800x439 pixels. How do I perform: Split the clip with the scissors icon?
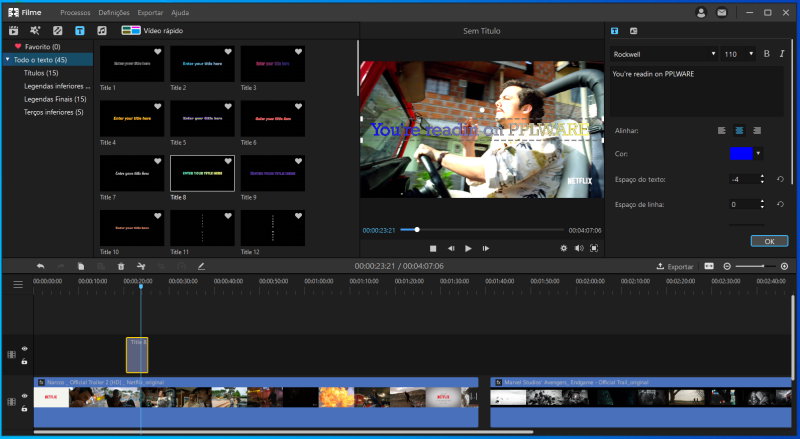point(141,266)
